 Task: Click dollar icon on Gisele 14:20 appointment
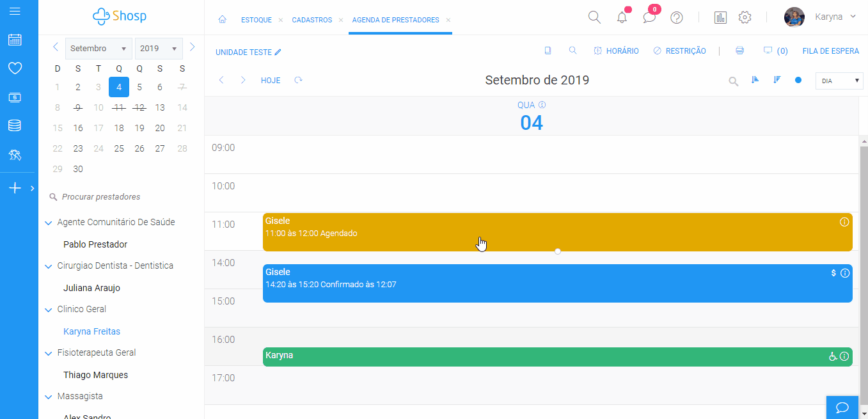[833, 273]
